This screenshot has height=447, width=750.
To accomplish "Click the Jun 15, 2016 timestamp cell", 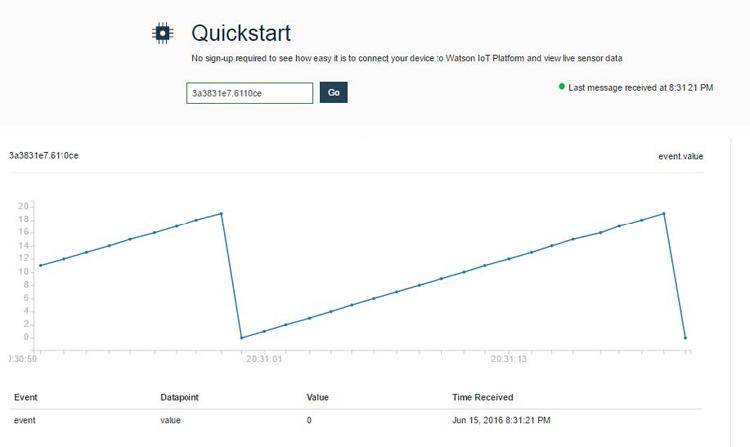I will click(x=501, y=420).
